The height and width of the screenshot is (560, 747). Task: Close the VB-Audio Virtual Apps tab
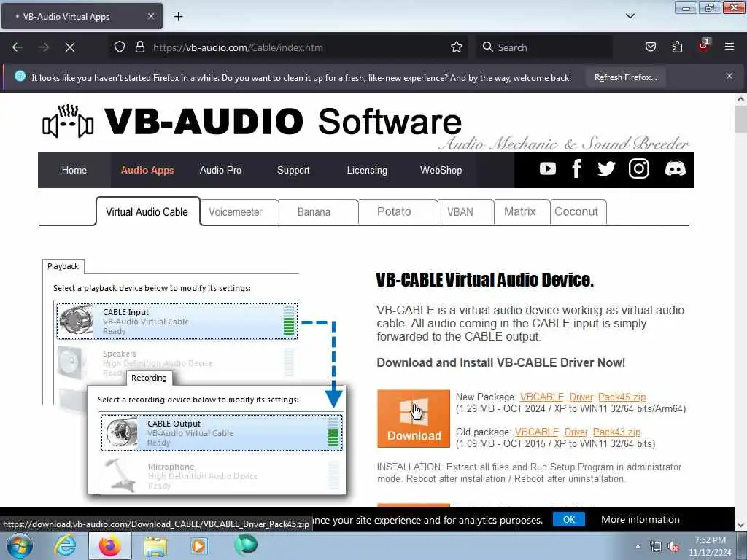point(150,16)
